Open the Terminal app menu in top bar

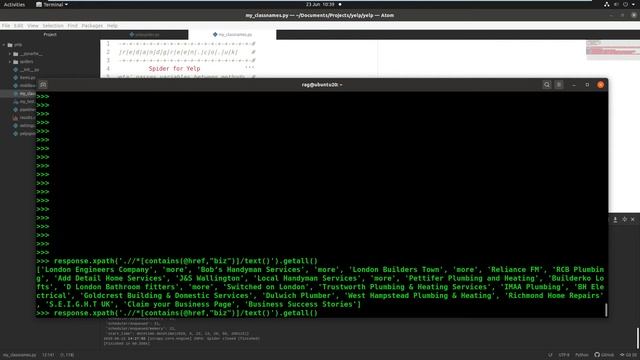pyautogui.click(x=52, y=4)
